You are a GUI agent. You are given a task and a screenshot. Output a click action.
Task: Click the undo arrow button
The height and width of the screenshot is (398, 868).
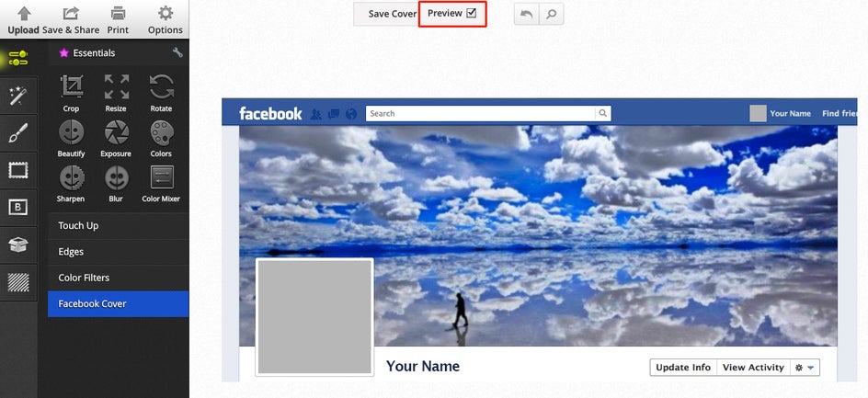(x=527, y=15)
